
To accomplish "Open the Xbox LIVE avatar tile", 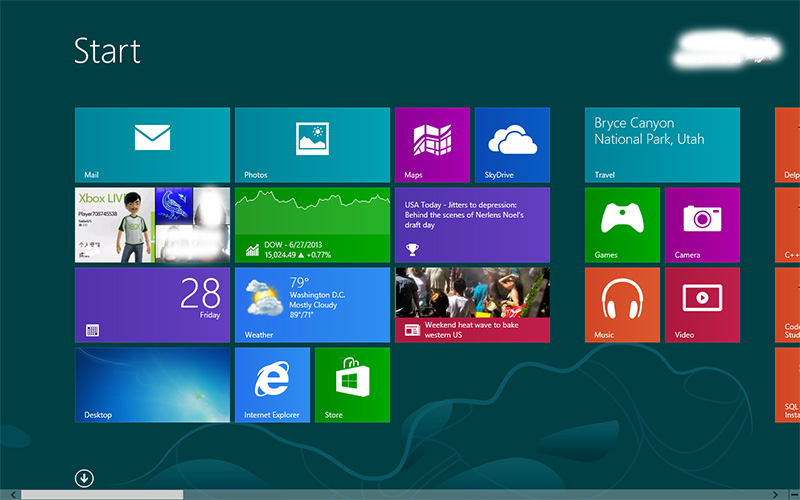I will coord(152,224).
